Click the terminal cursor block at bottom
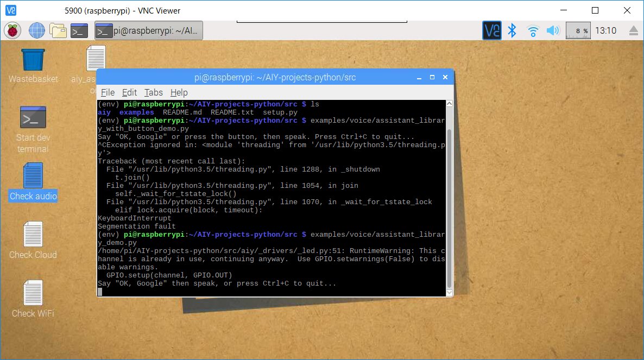The width and height of the screenshot is (644, 360). (100, 292)
